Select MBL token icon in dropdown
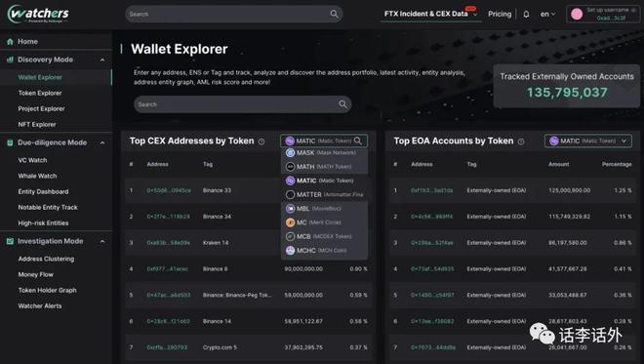The width and height of the screenshot is (644, 364). click(x=290, y=208)
